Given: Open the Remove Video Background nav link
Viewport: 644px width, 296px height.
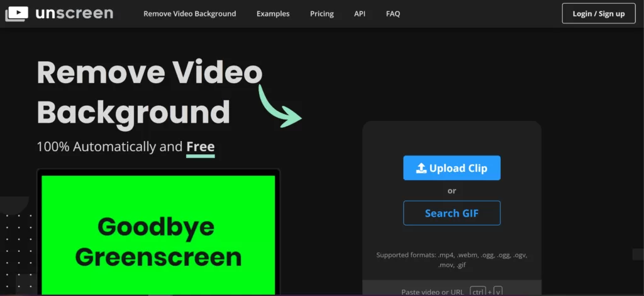Looking at the screenshot, I should click(190, 14).
